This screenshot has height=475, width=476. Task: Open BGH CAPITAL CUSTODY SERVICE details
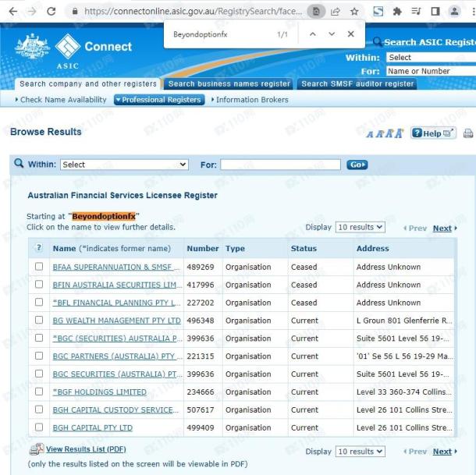(115, 409)
